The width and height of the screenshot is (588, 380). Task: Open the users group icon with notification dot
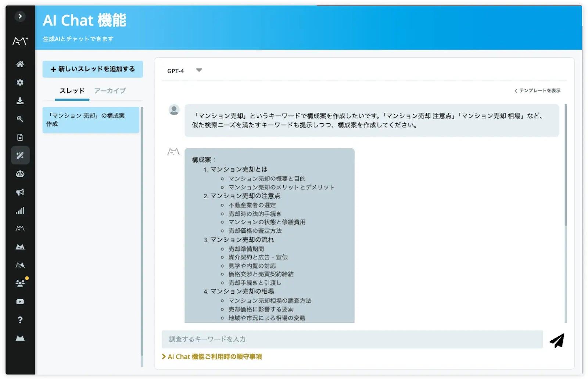pyautogui.click(x=20, y=283)
